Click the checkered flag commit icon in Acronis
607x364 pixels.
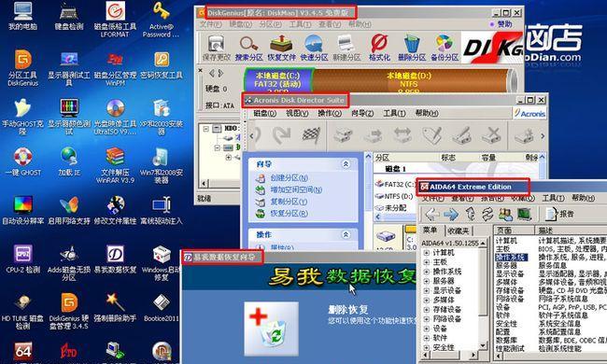311,135
